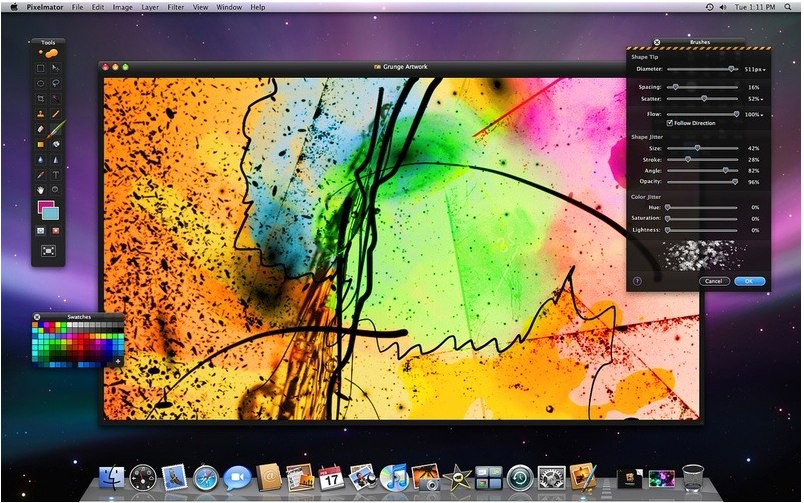This screenshot has width=804, height=503.
Task: Enable Quick Mask mode button in Tools
Action: click(x=41, y=231)
